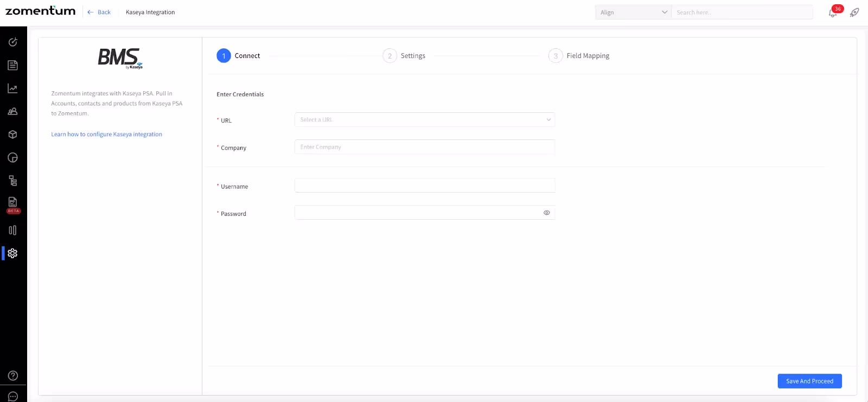Open the BETA document icon in sidebar
This screenshot has width=868, height=402.
pos(13,205)
